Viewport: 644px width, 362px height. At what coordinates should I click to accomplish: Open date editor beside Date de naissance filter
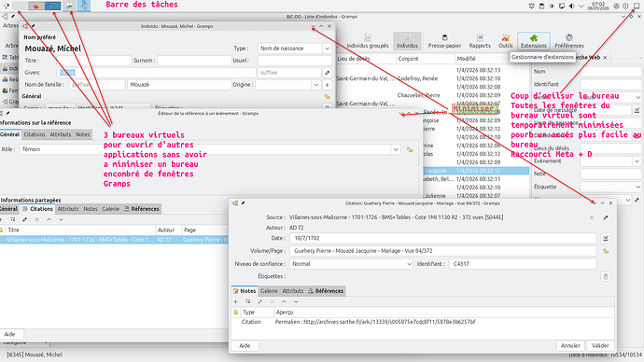click(637, 110)
